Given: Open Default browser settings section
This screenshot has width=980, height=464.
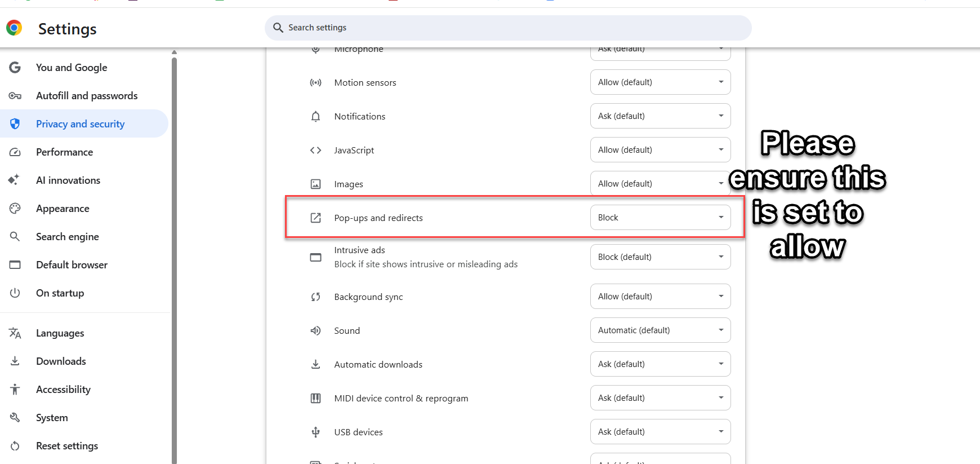Looking at the screenshot, I should click(84, 265).
